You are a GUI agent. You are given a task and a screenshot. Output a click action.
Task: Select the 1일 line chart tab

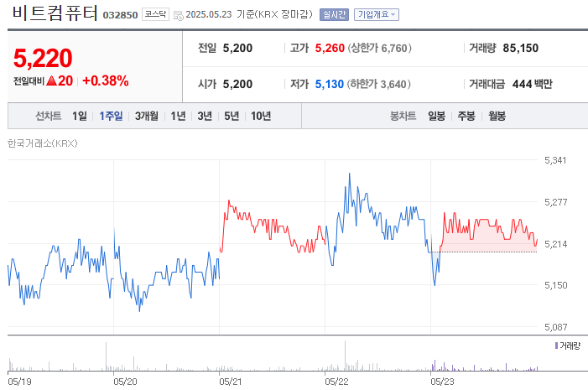tap(80, 116)
